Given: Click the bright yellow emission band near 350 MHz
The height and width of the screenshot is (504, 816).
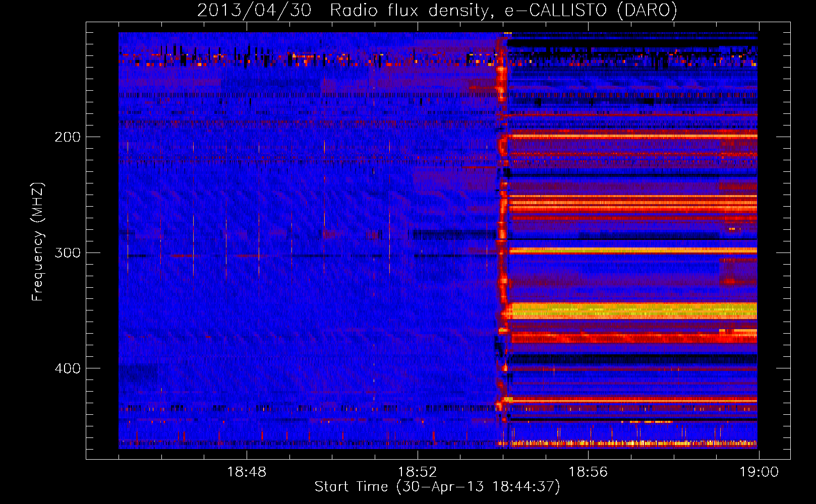Looking at the screenshot, I should [x=633, y=310].
